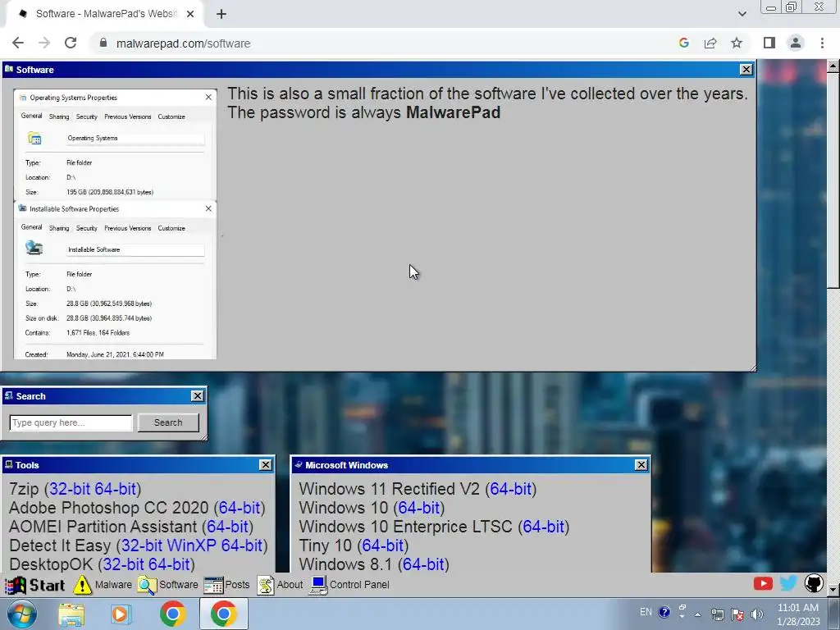This screenshot has width=840, height=630.
Task: Toggle the Chrome side panel icon
Action: point(769,43)
